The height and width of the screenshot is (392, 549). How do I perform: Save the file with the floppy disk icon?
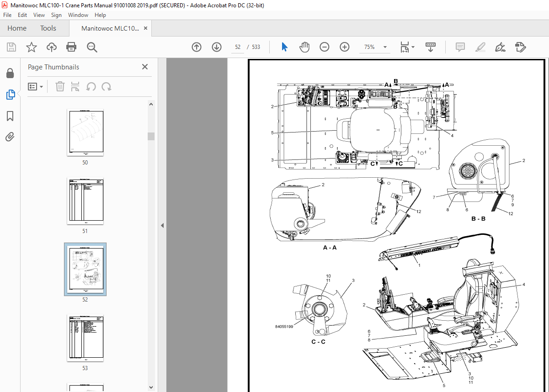[11, 47]
